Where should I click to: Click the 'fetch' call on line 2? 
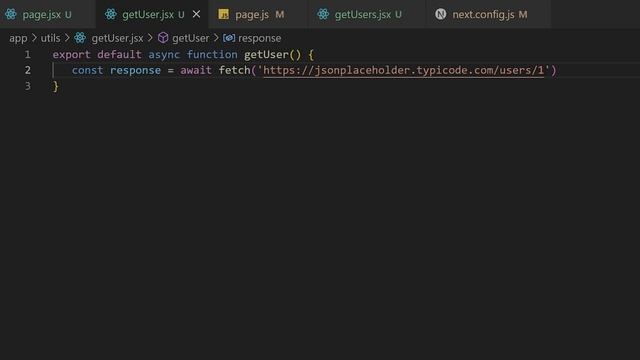(234, 71)
